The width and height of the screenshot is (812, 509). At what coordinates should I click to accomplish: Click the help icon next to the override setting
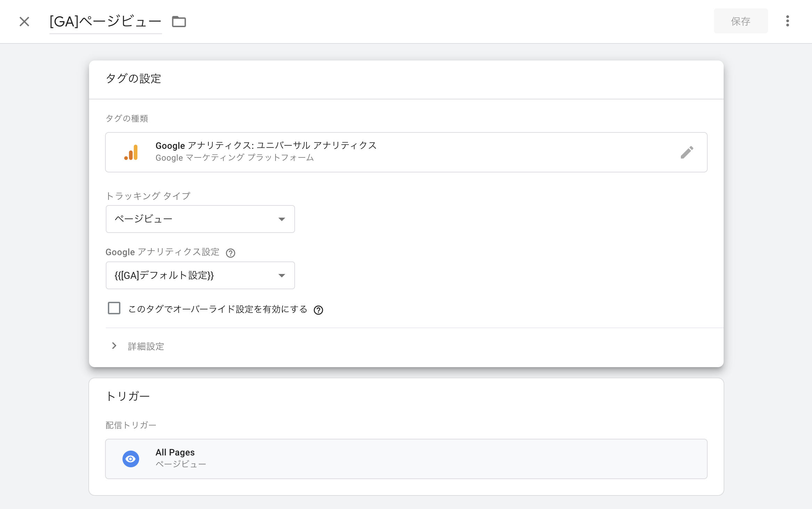point(318,310)
